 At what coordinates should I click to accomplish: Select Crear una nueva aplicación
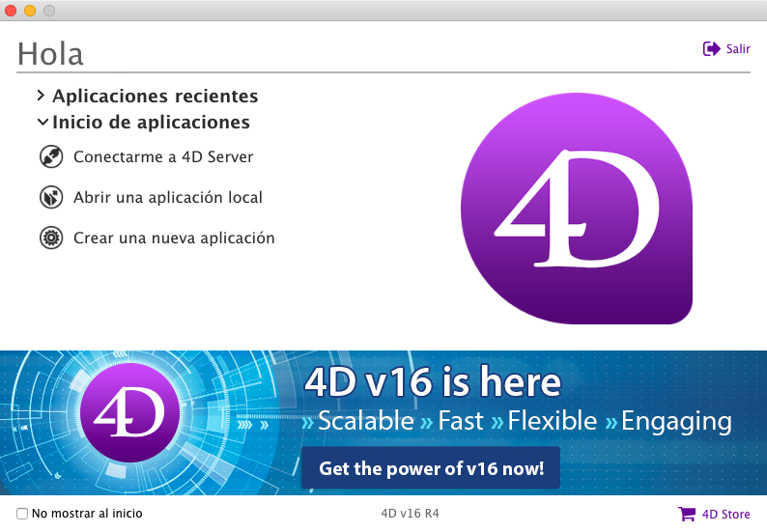(x=174, y=238)
